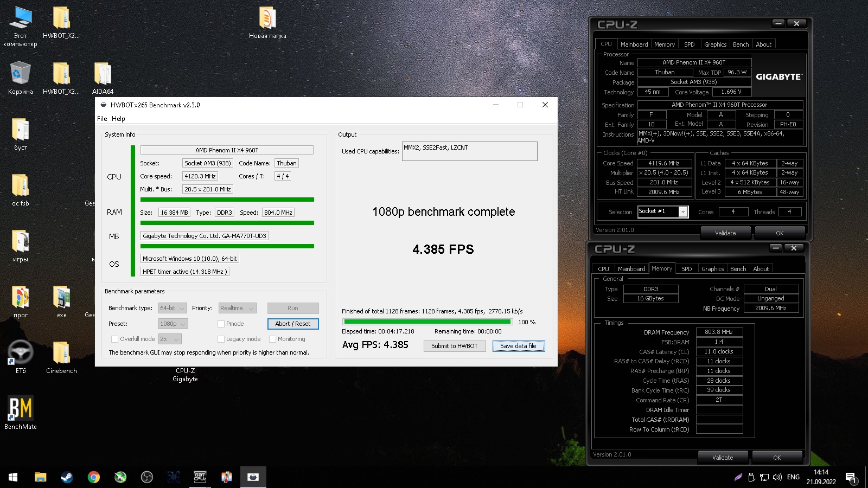868x488 pixels.
Task: Click the 100 % benchmark progress bar
Action: pyautogui.click(x=427, y=322)
